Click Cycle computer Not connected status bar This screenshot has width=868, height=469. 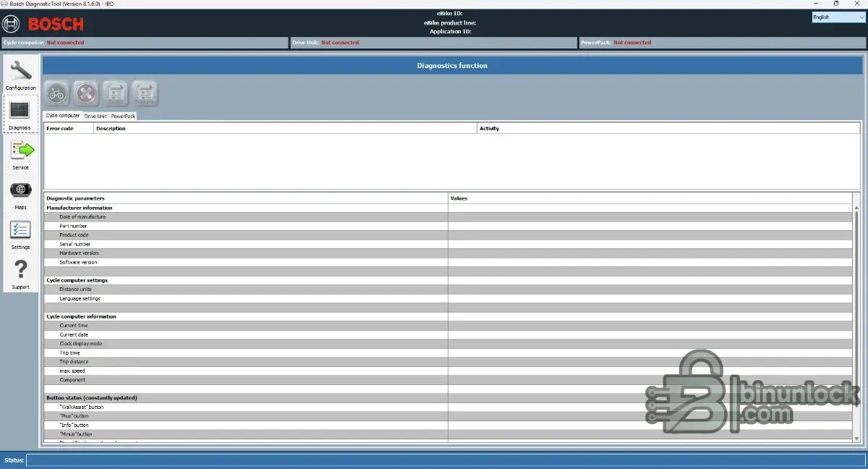click(145, 43)
